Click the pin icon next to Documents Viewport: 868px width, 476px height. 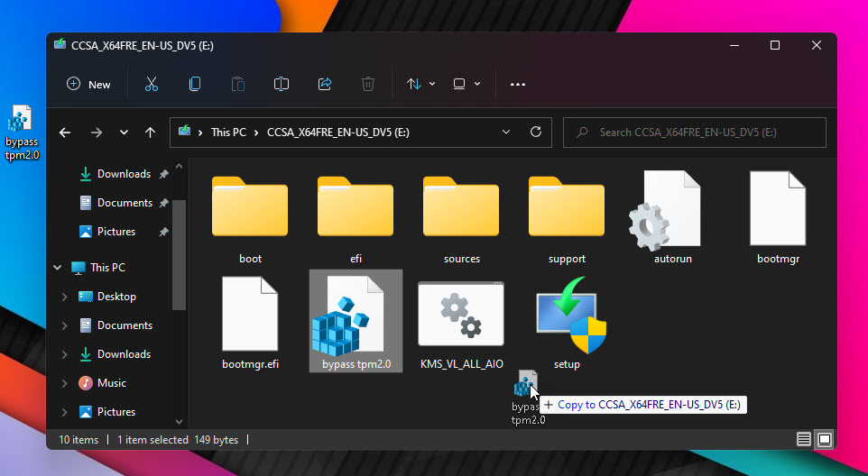pos(164,203)
